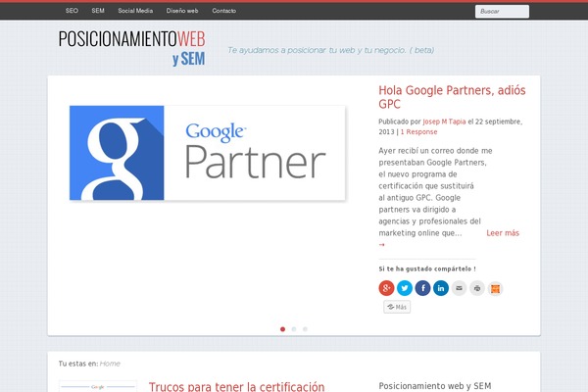Open 'Trucos para tener la certificación' post
The image size is (588, 392).
236,386
